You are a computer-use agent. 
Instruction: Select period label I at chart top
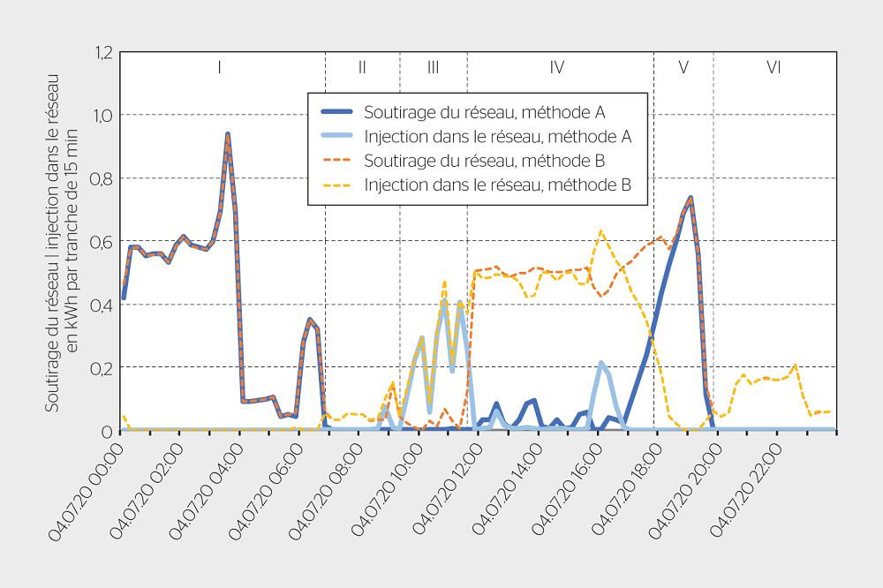click(x=219, y=67)
